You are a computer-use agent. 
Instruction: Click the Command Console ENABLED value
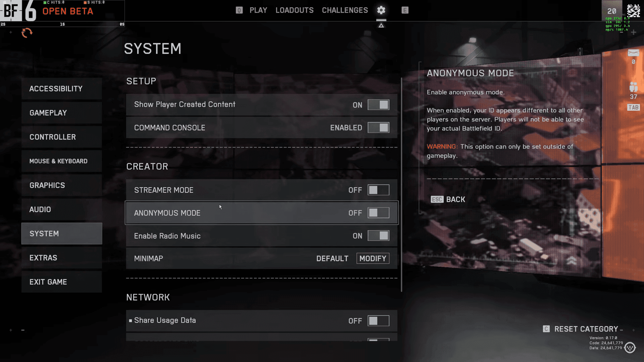tap(346, 127)
